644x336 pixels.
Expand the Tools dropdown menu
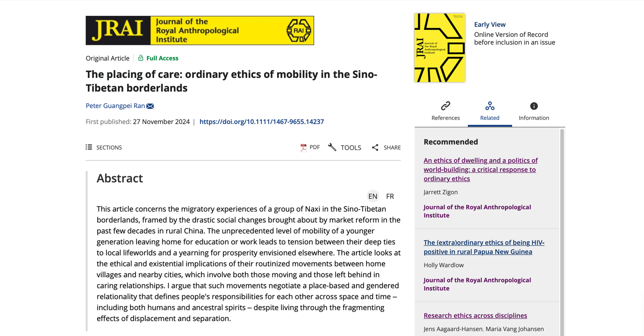coord(351,147)
